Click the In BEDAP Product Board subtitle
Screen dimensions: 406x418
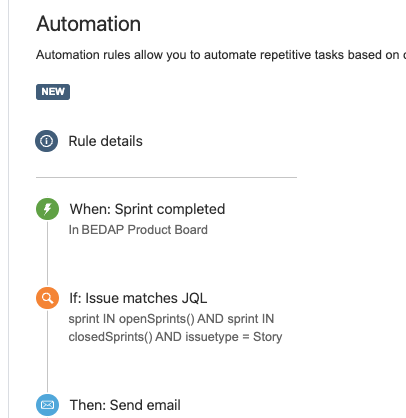(138, 230)
